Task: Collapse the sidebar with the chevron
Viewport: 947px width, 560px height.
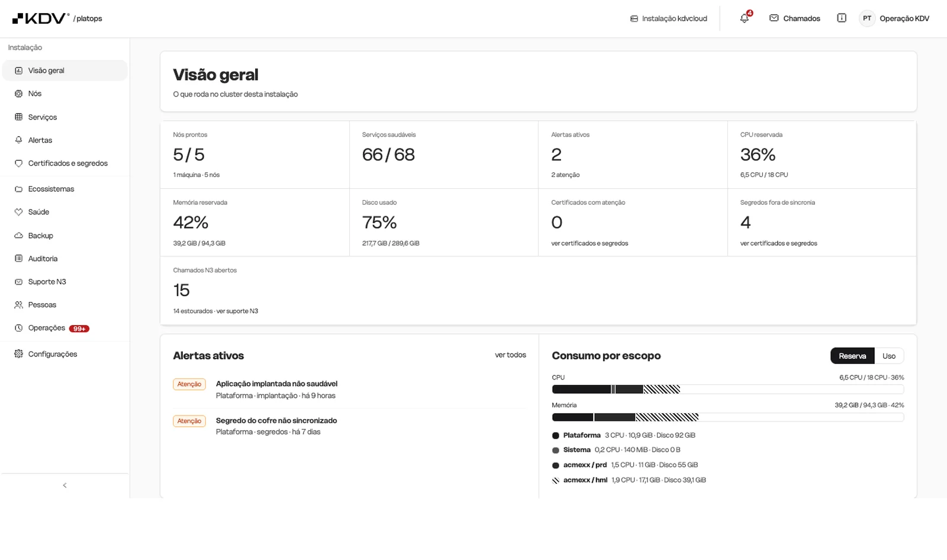Action: coord(65,485)
